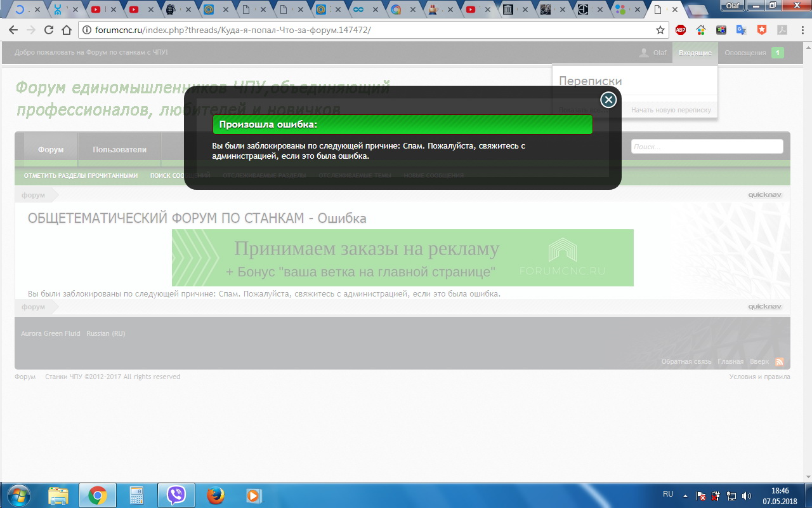Image resolution: width=812 pixels, height=508 pixels.
Task: Click the top Форум breadcrumb
Action: pos(33,196)
